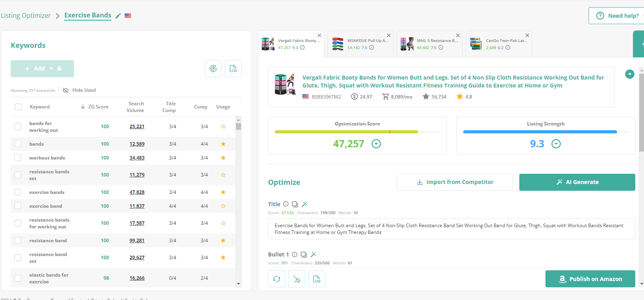
Task: Check the 'resistance band' keyword checkbox
Action: 18,240
